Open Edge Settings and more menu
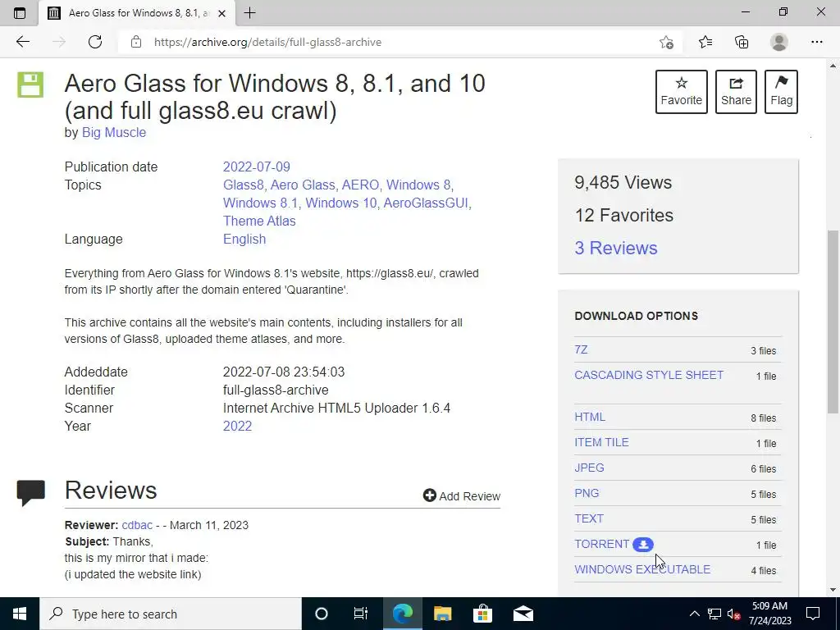 816,42
